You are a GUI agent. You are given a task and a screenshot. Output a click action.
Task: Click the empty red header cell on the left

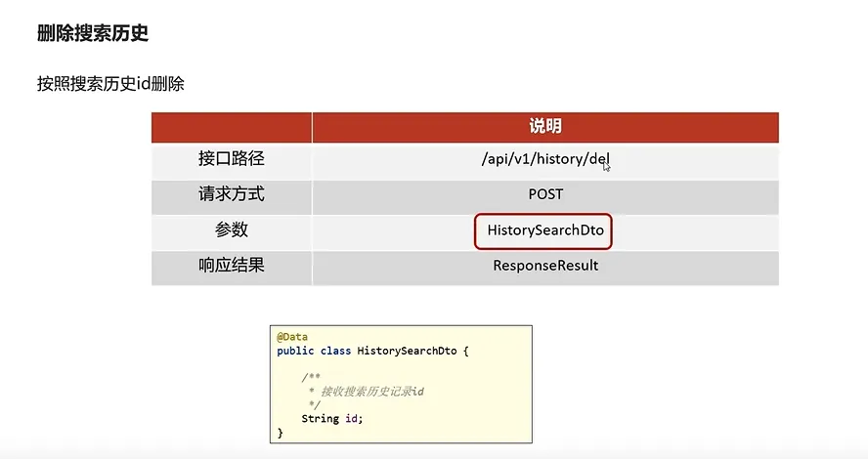click(232, 127)
